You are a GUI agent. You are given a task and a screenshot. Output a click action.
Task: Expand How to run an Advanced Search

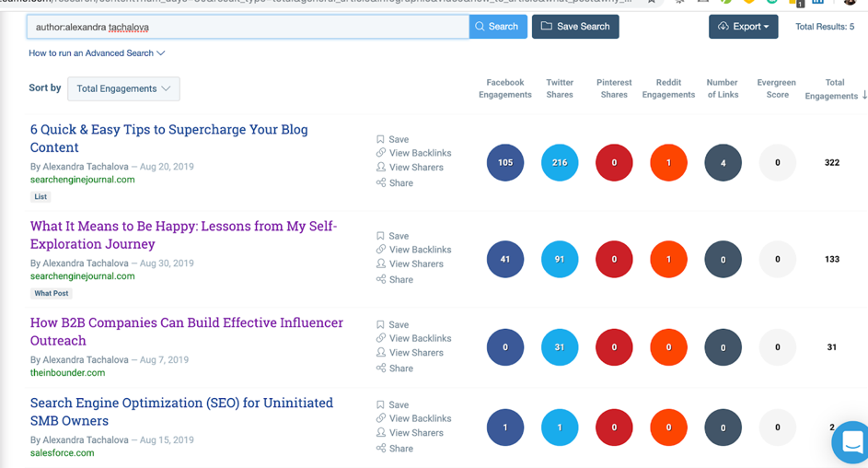click(97, 53)
